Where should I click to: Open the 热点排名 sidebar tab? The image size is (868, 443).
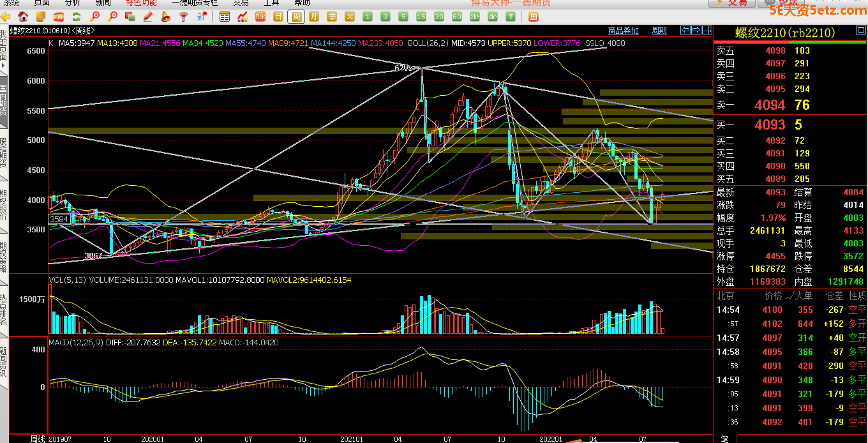pos(4,310)
